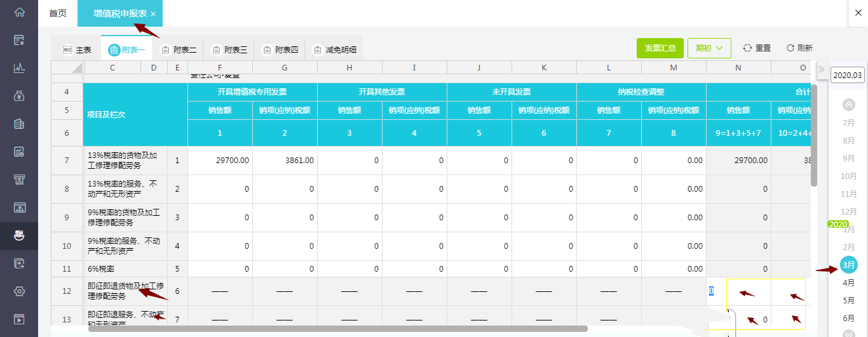Collapse the month panel with the double chevron
Image resolution: width=868 pixels, height=337 pixels.
[x=820, y=69]
